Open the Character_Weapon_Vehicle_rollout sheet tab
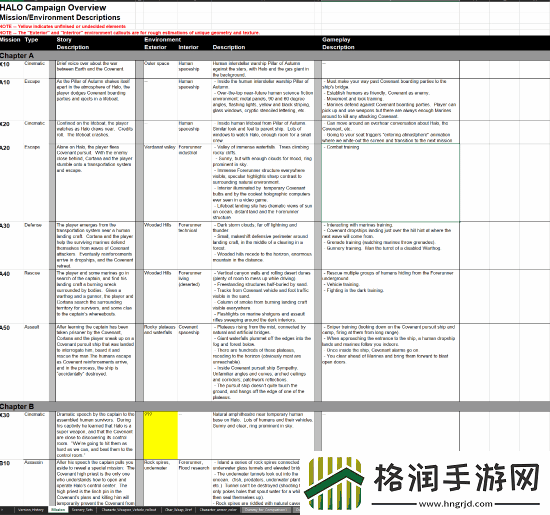Screen dimensions: 550x515 (x=129, y=510)
